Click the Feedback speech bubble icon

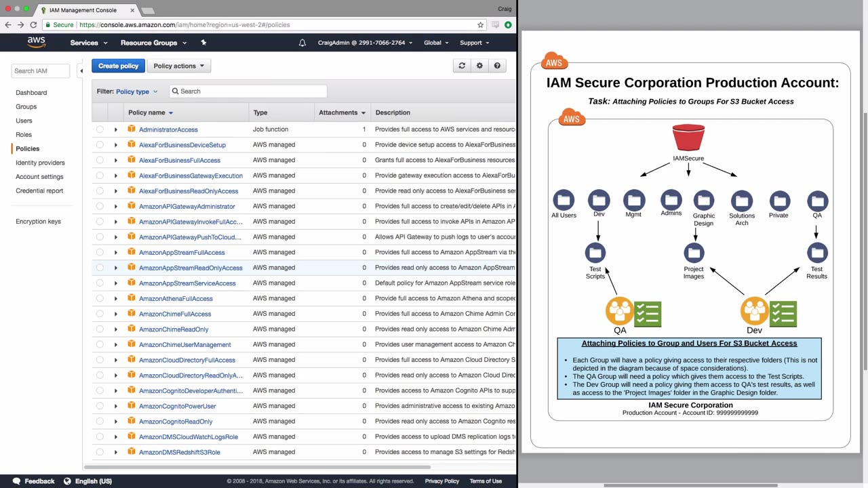17,481
